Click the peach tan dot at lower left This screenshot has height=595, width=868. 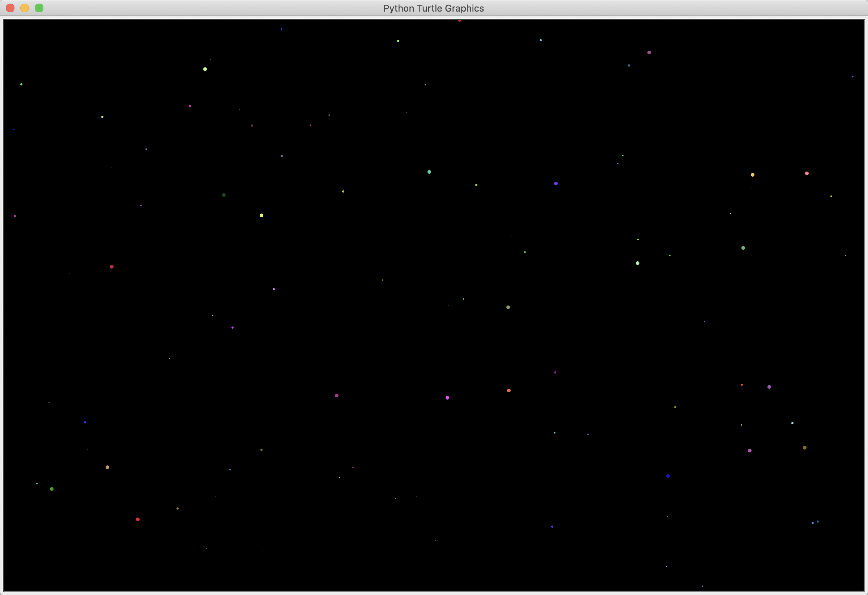click(x=107, y=467)
